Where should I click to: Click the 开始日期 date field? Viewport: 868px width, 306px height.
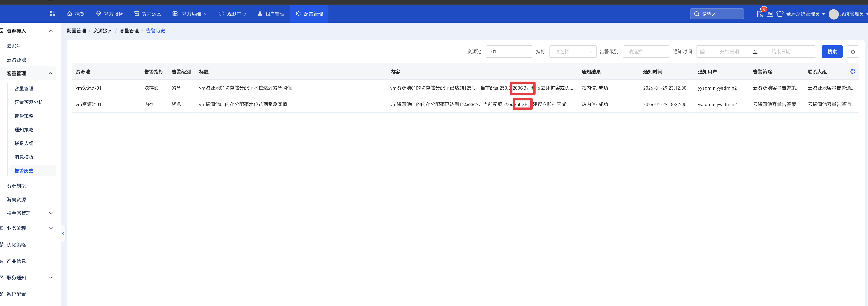(729, 52)
